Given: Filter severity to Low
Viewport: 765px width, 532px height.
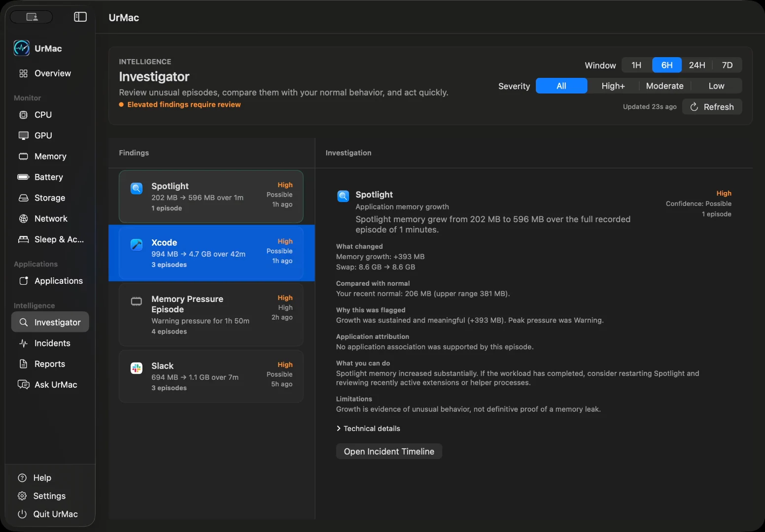Looking at the screenshot, I should [x=716, y=86].
